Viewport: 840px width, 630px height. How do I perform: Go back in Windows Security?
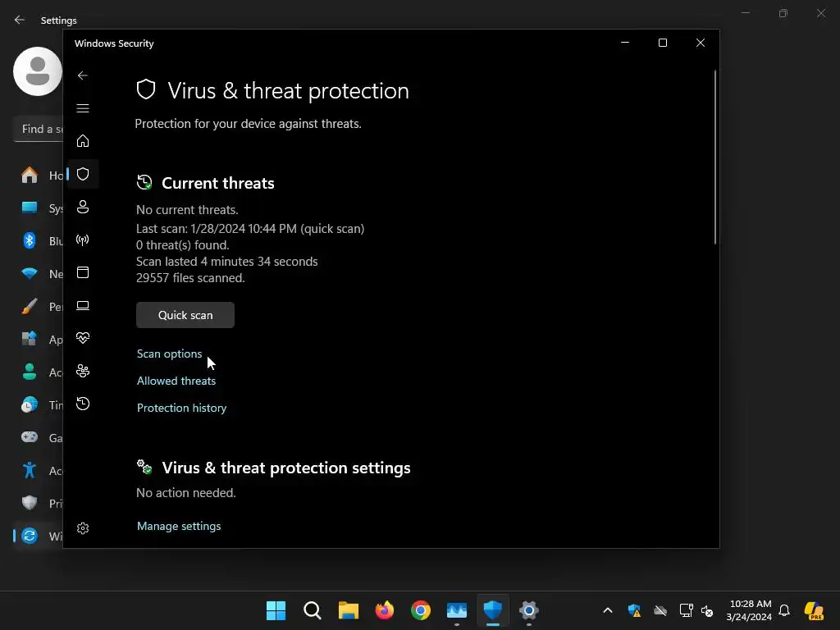click(83, 75)
